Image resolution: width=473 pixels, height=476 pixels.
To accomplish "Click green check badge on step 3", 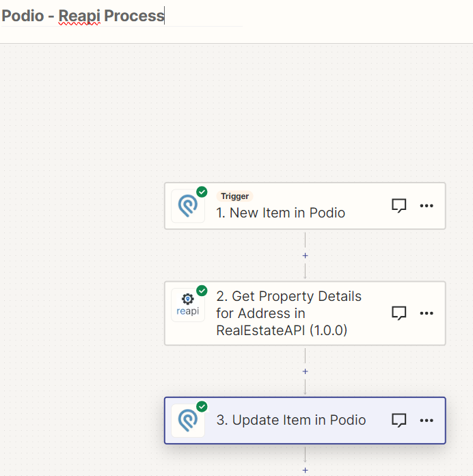I will tap(202, 406).
